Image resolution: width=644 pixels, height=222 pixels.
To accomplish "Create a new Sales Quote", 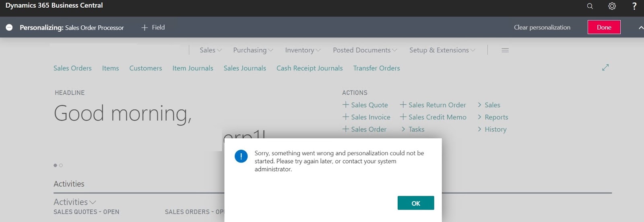I will 365,105.
